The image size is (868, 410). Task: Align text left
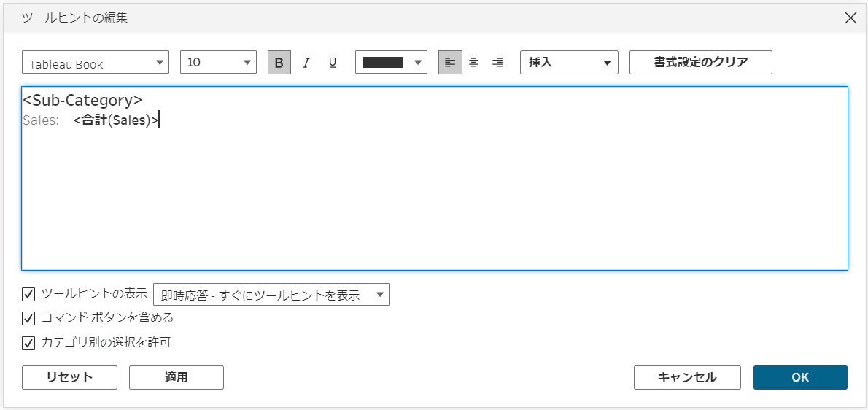450,63
